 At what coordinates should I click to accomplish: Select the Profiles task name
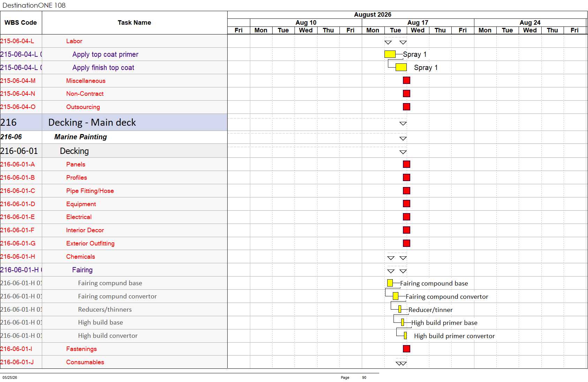point(77,178)
